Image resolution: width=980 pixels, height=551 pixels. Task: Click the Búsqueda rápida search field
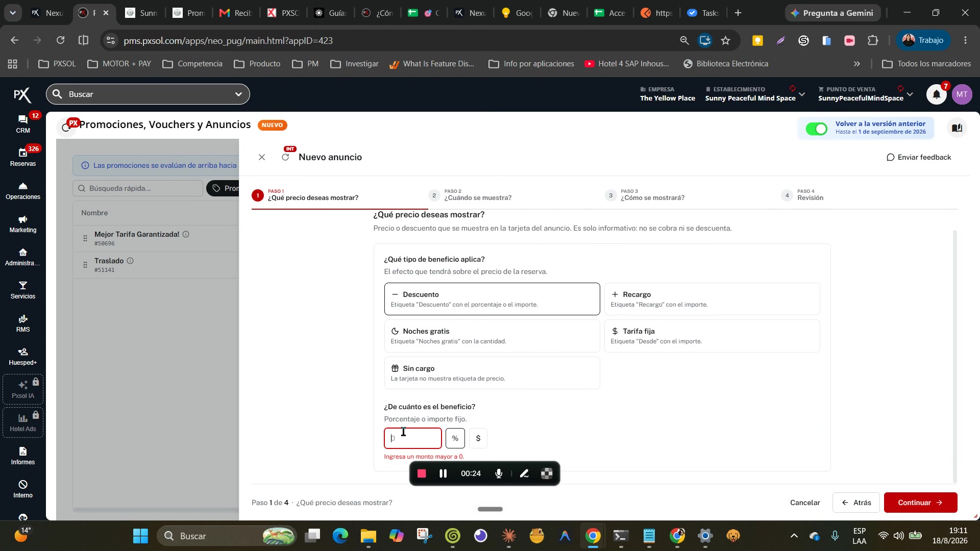point(138,188)
